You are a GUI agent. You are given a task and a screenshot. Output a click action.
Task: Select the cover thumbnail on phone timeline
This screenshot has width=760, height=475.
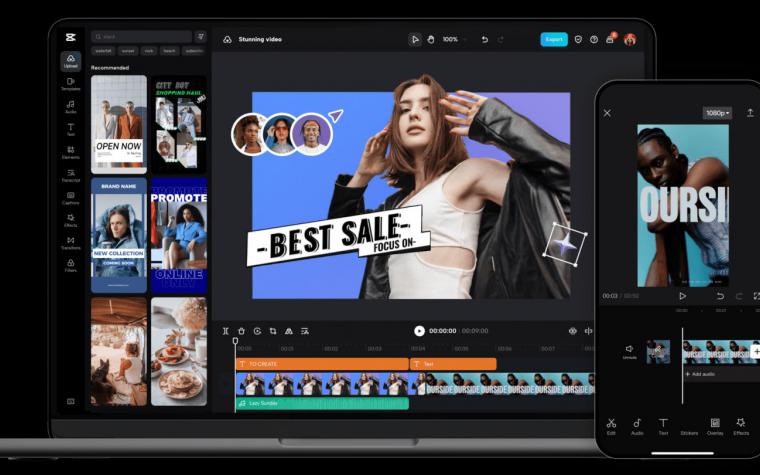click(x=658, y=351)
